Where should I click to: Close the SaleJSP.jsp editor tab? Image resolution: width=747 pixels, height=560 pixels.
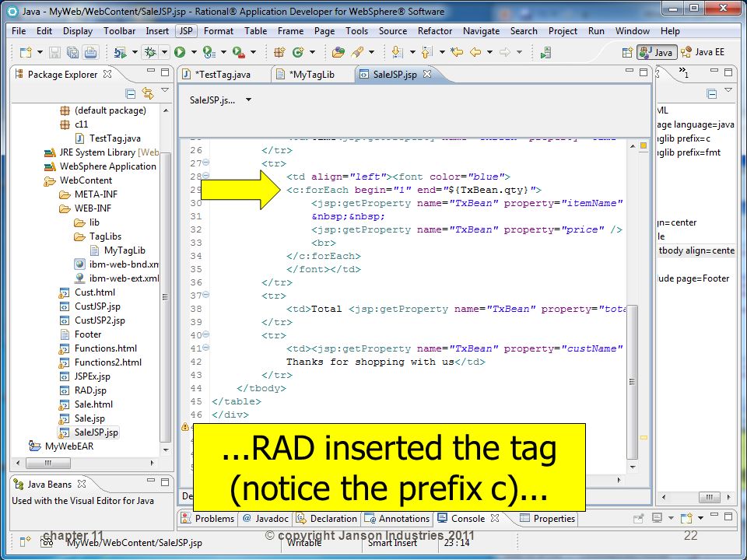pos(427,74)
